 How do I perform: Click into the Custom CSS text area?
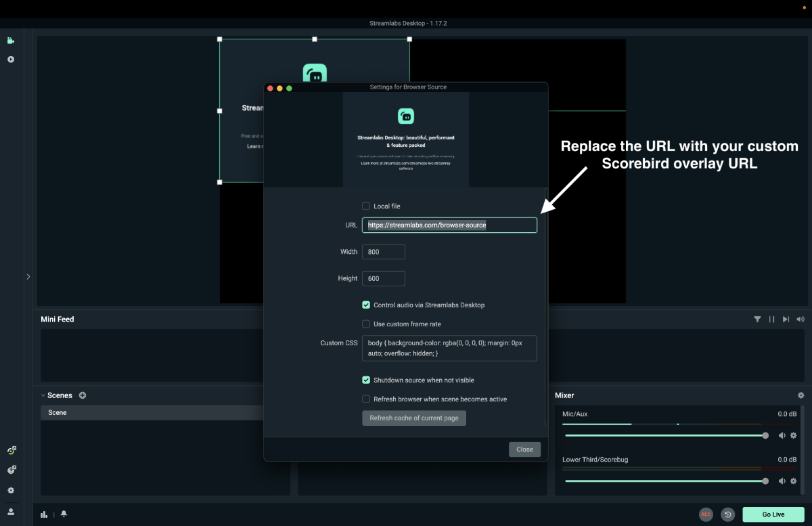coord(449,348)
